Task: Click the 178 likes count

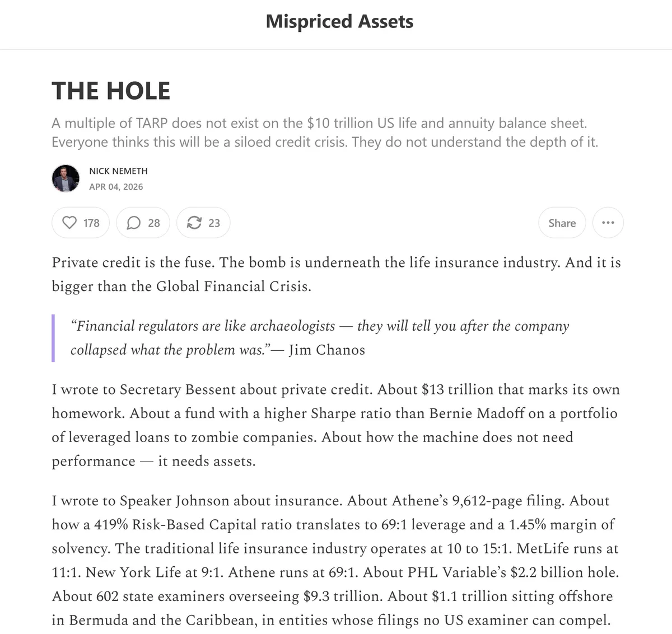Action: [91, 223]
